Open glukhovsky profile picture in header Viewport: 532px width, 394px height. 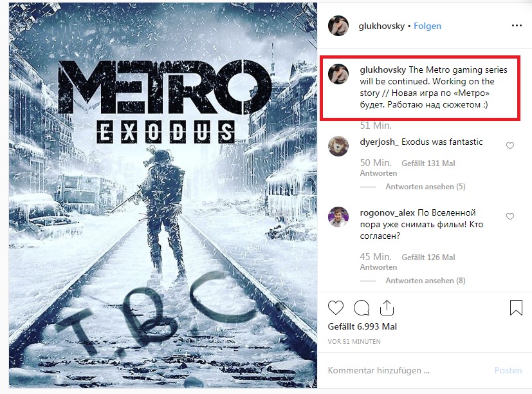pyautogui.click(x=338, y=26)
